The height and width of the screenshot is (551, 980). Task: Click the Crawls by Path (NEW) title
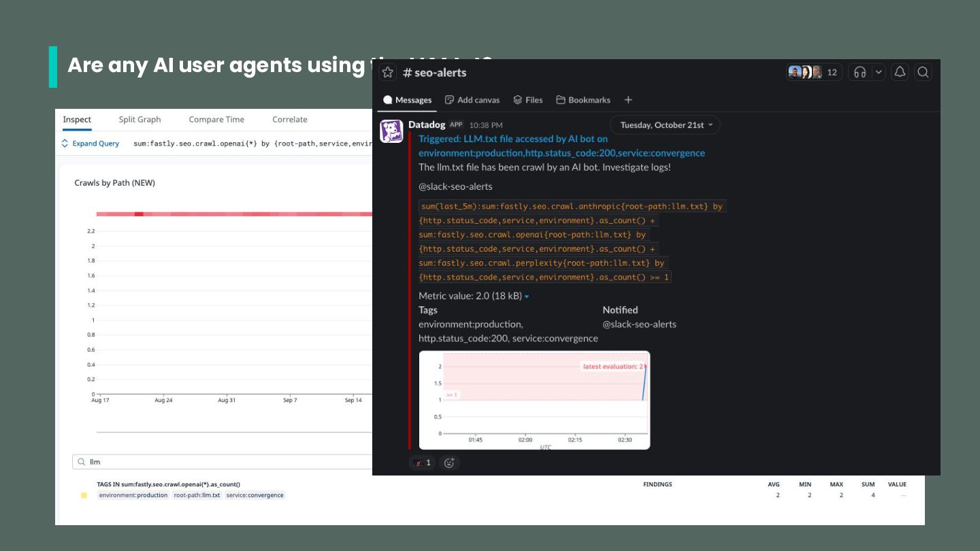point(114,183)
